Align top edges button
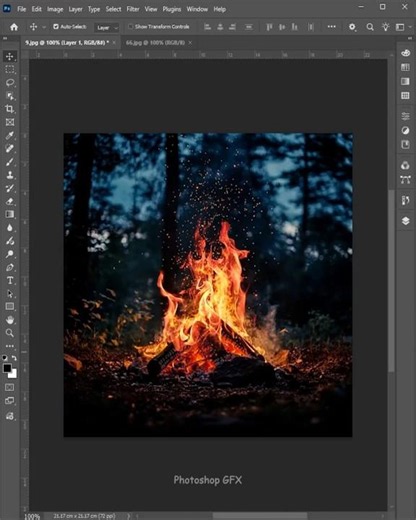 (x=269, y=27)
